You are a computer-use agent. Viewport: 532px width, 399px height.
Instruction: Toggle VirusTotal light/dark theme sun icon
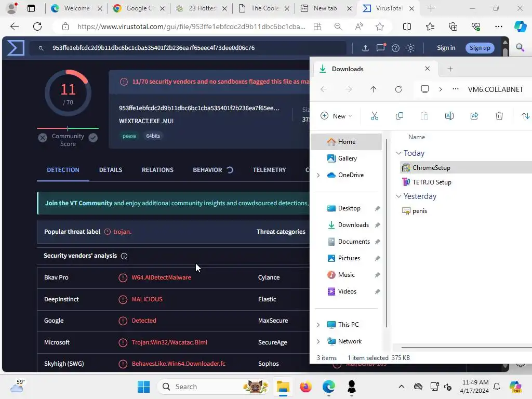411,48
